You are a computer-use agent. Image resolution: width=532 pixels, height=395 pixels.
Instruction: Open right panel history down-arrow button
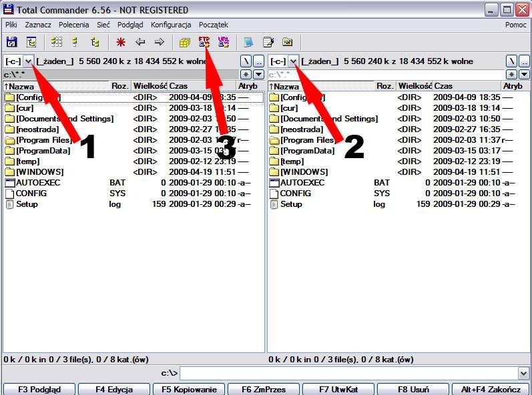click(525, 74)
